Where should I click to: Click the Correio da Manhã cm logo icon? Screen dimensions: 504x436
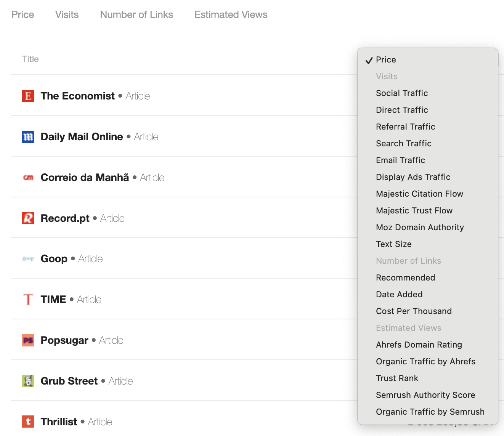click(x=28, y=178)
